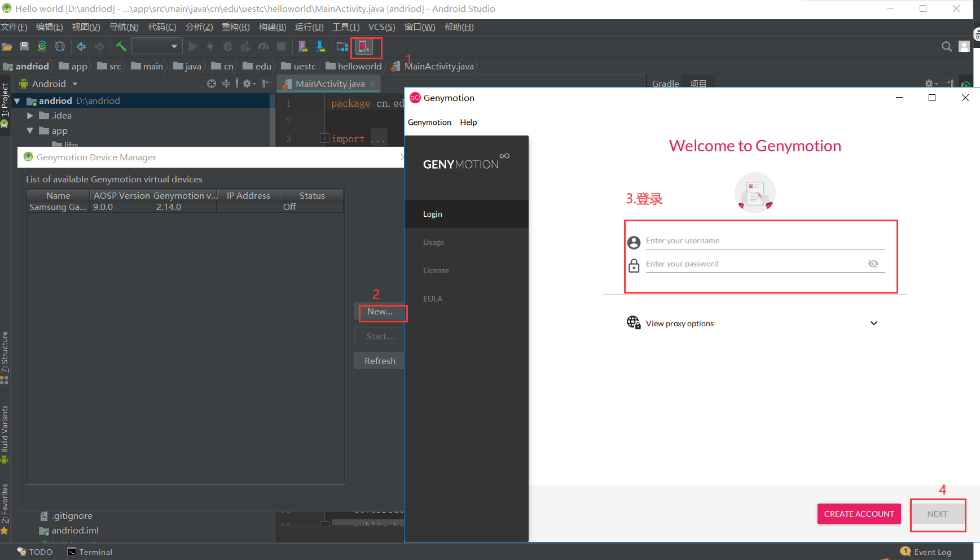The width and height of the screenshot is (980, 560).
Task: Open the SDK Manager download icon
Action: click(320, 47)
